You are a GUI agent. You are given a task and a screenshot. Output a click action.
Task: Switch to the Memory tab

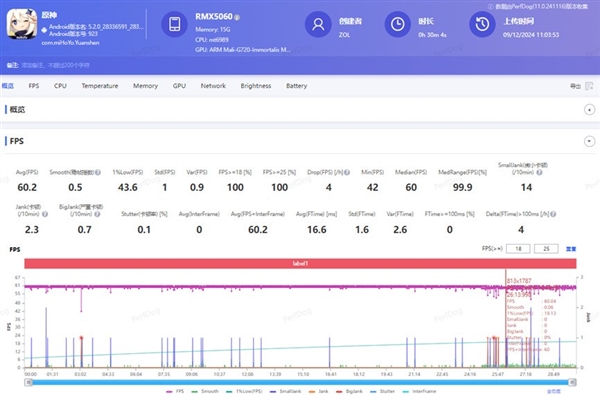pos(145,86)
